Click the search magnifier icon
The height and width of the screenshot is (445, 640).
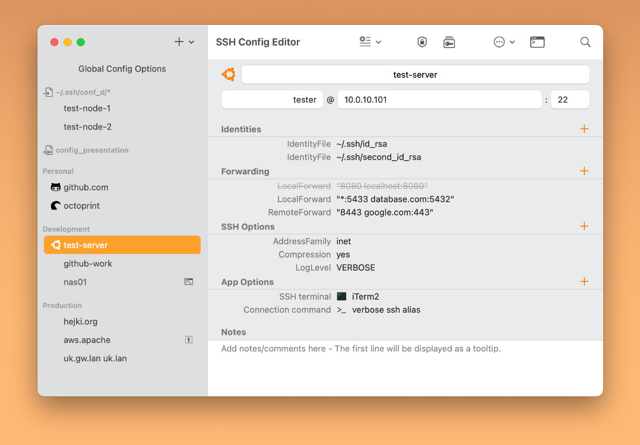[585, 42]
